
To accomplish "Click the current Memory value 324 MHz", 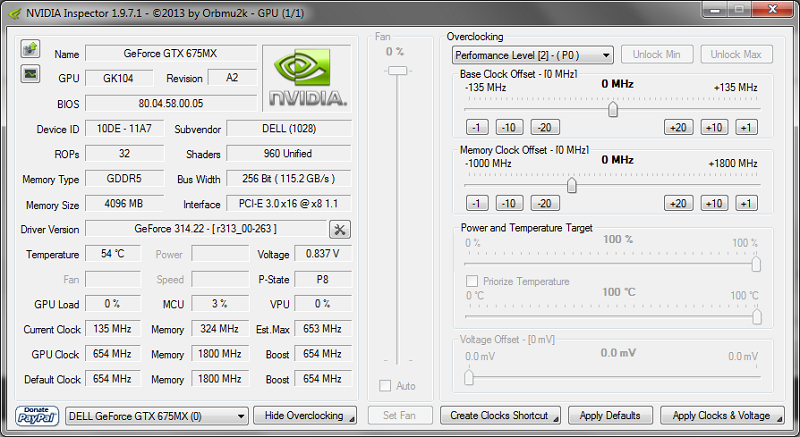I will (x=220, y=329).
